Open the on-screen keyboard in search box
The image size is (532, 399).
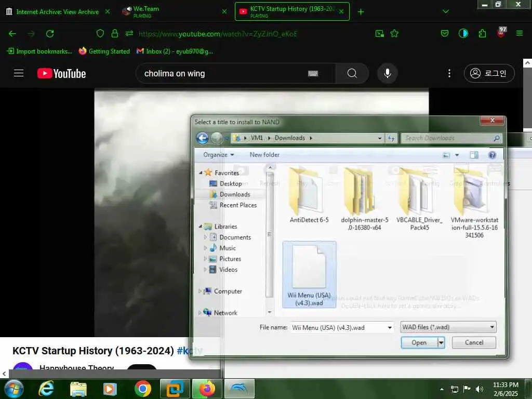[x=313, y=73]
